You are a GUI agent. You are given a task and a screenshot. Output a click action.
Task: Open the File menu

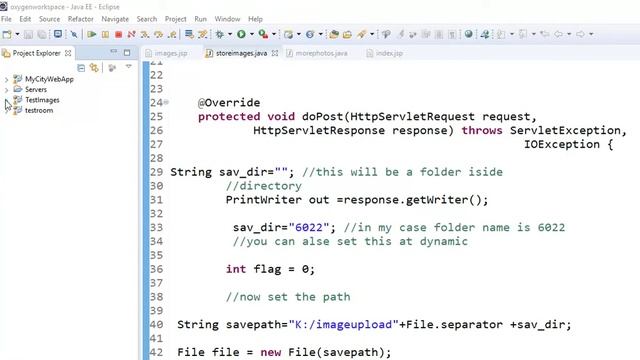pos(7,19)
